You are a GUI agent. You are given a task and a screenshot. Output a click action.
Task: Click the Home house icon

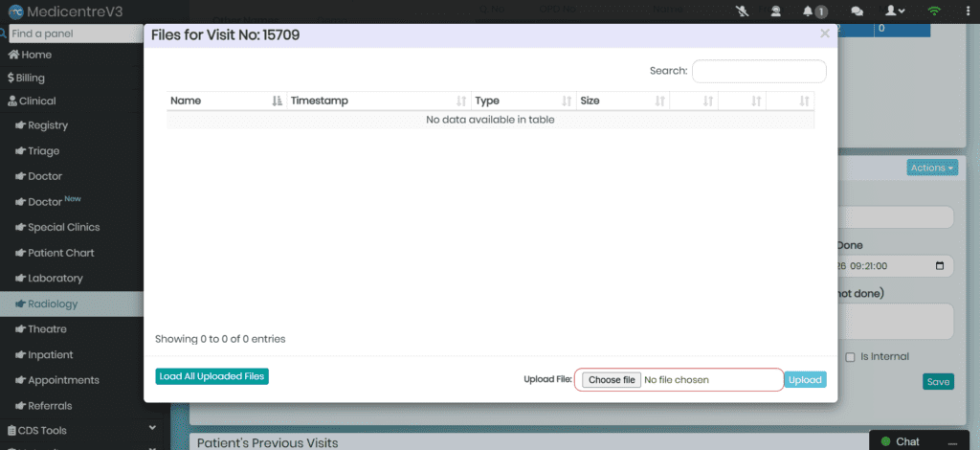click(13, 55)
